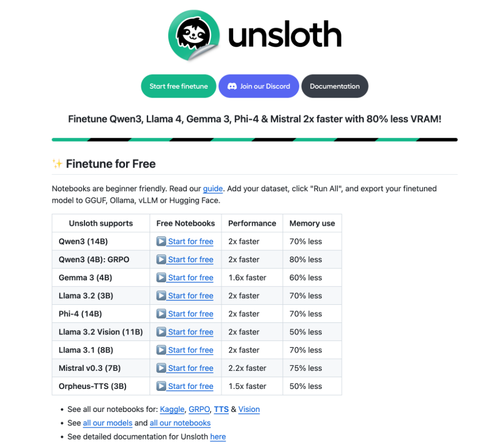Click the play icon for Phi-4 (14B)

pos(162,313)
